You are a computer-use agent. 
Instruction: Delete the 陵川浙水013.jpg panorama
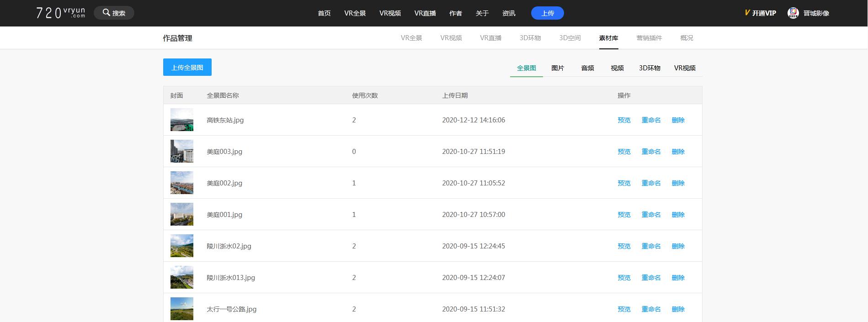point(678,278)
